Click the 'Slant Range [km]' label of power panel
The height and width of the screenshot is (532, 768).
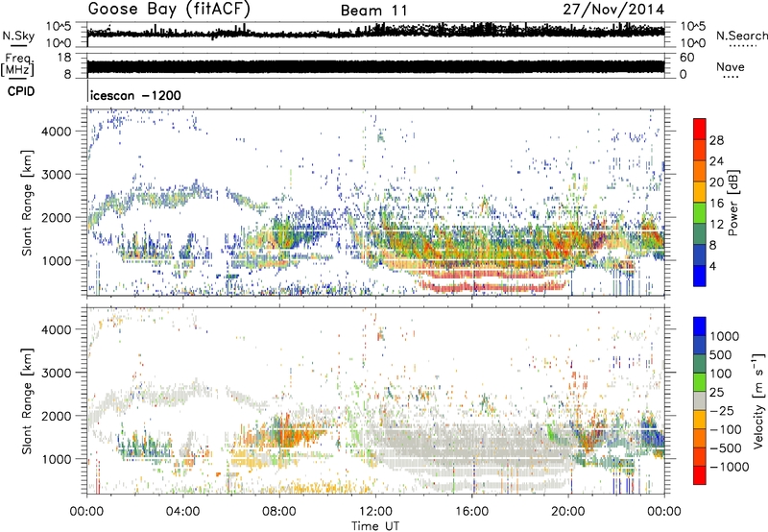click(x=27, y=203)
